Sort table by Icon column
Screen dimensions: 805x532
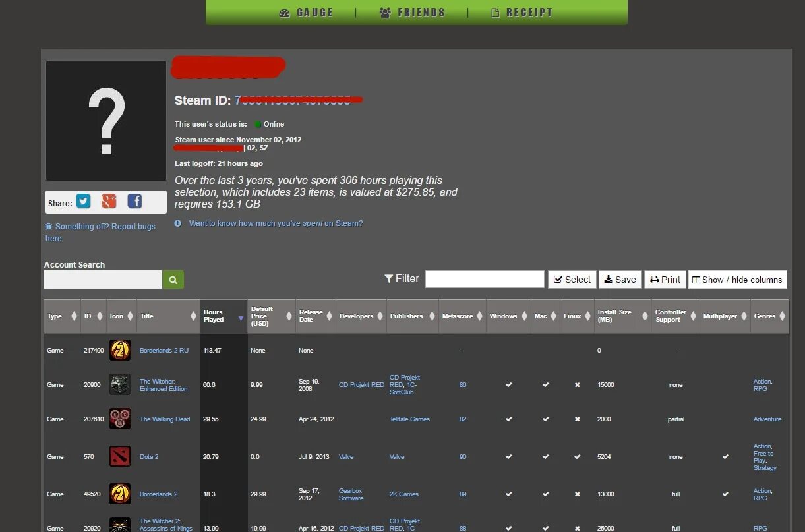click(x=121, y=316)
